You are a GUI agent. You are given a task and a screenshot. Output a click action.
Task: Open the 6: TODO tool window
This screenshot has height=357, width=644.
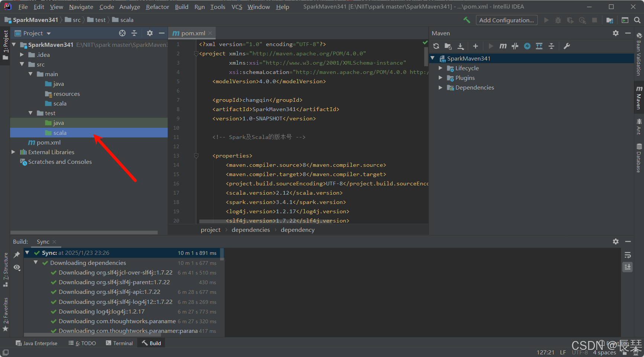coord(82,343)
